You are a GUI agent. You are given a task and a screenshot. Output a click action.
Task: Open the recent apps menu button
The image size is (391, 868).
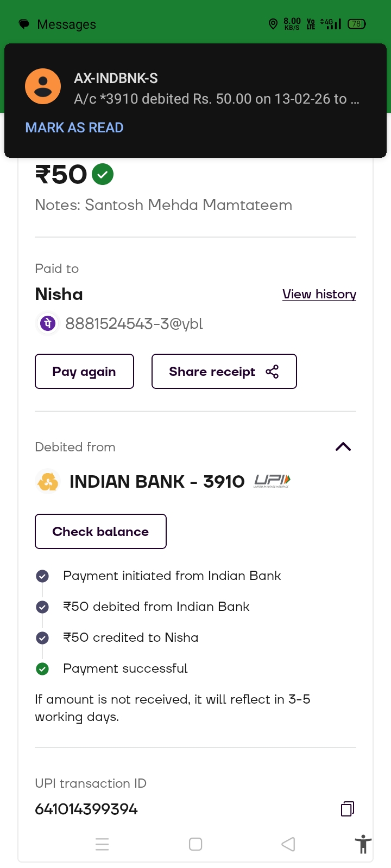[102, 844]
